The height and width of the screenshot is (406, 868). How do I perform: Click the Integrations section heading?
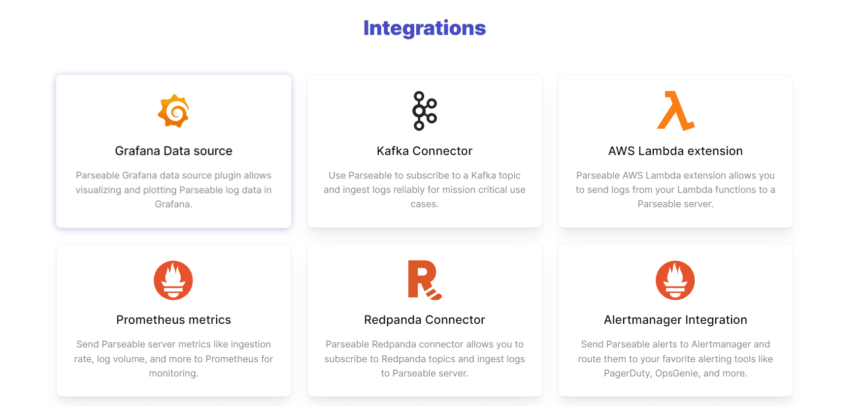pyautogui.click(x=424, y=28)
